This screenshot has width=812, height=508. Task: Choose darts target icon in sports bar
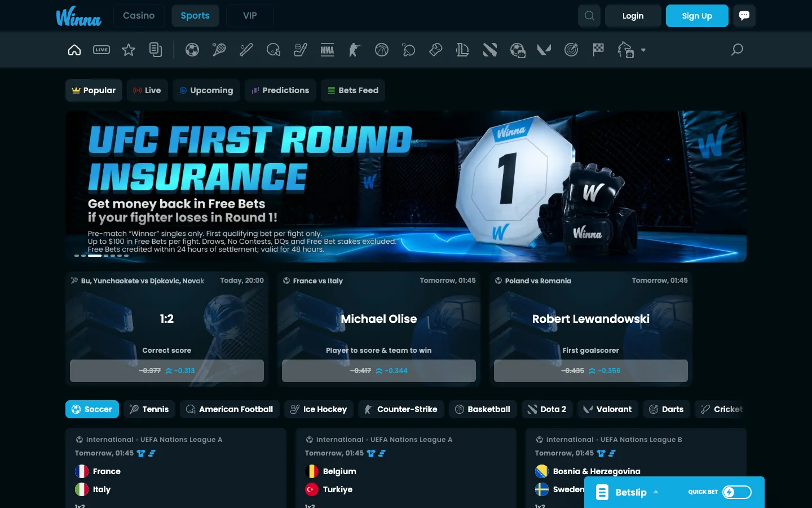point(571,50)
